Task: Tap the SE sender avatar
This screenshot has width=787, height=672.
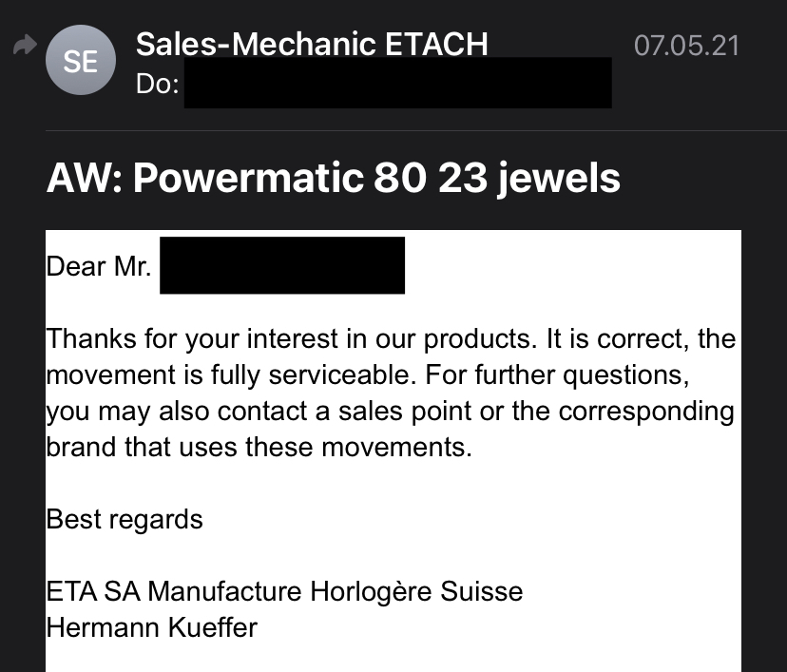Action: click(x=80, y=62)
